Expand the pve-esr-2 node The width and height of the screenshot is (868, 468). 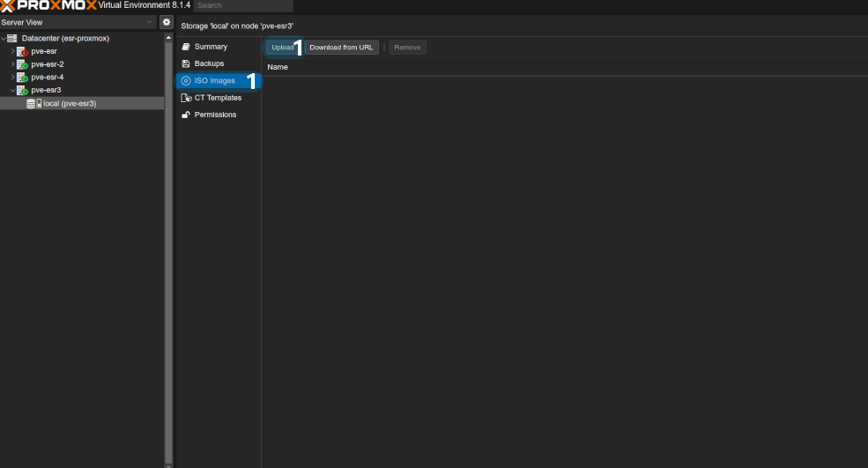12,64
